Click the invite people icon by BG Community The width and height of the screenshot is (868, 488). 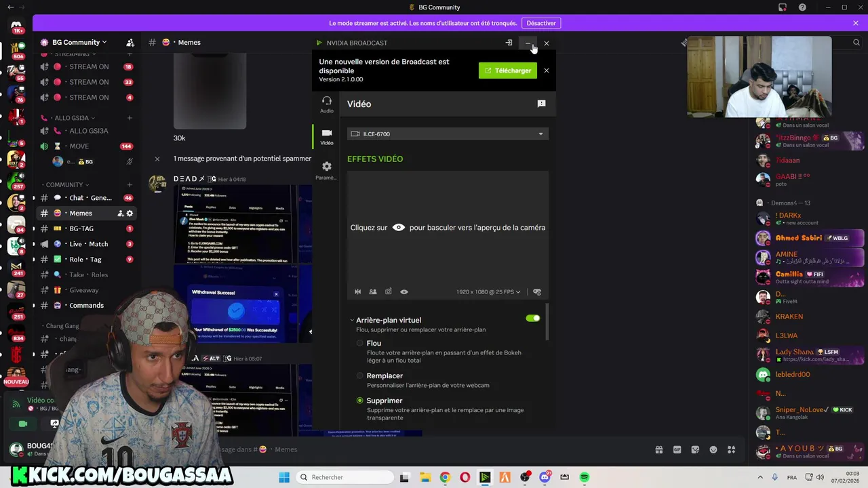[x=130, y=42]
